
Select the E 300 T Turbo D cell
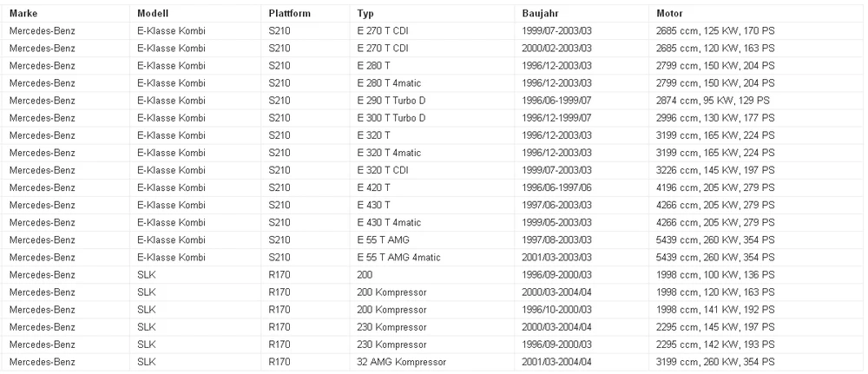click(x=431, y=118)
